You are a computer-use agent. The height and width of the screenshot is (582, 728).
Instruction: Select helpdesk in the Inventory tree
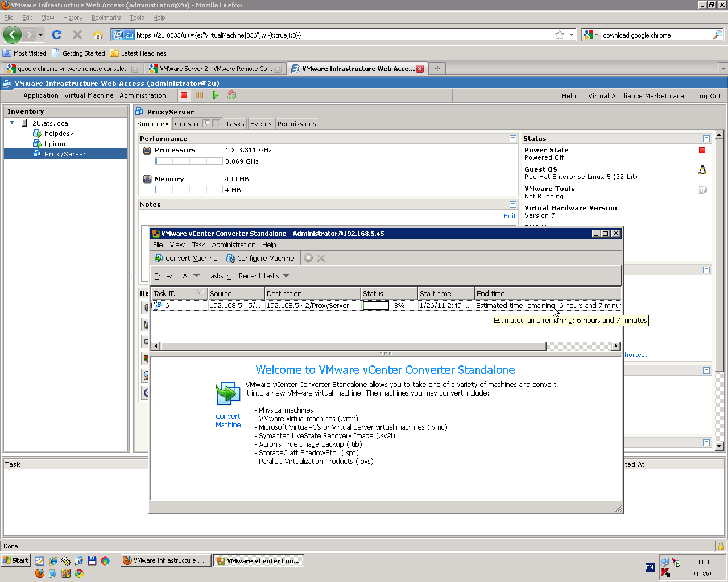(x=59, y=134)
